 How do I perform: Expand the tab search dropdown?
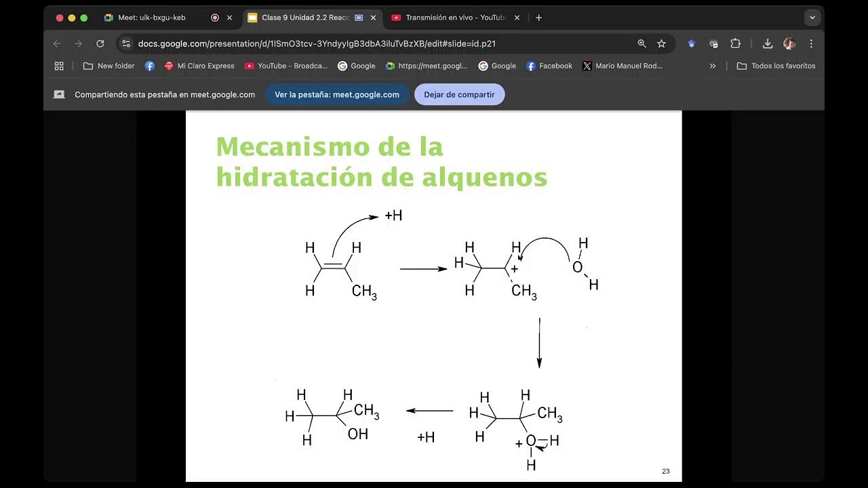pyautogui.click(x=812, y=18)
